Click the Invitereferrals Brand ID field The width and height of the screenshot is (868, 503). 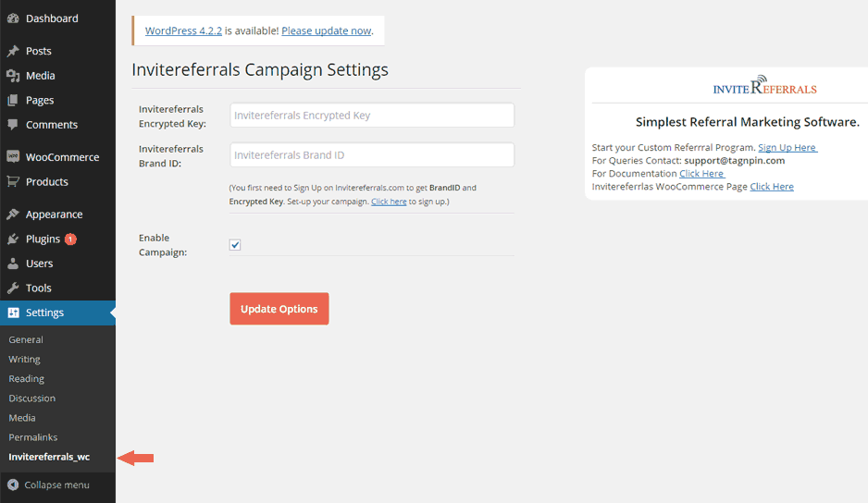[372, 155]
